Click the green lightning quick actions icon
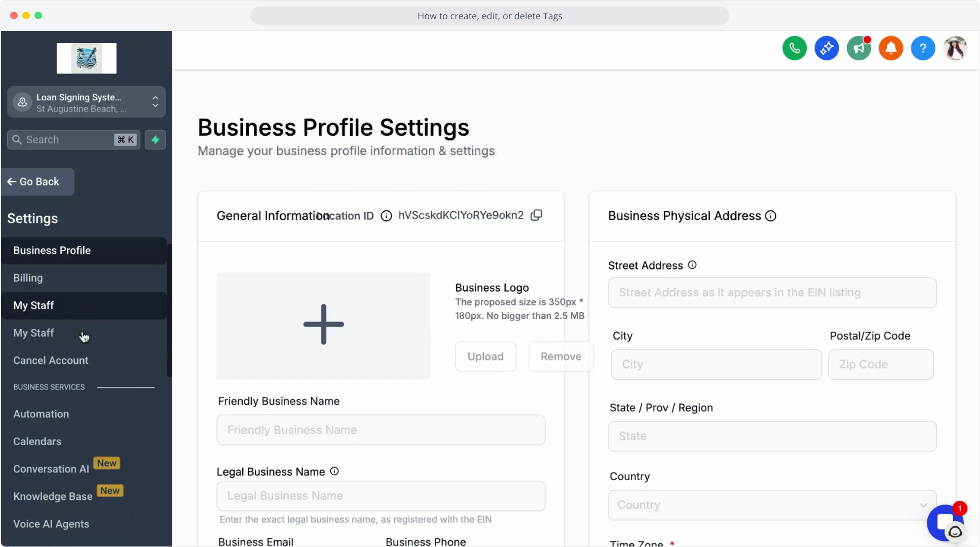Image resolution: width=980 pixels, height=547 pixels. 156,140
